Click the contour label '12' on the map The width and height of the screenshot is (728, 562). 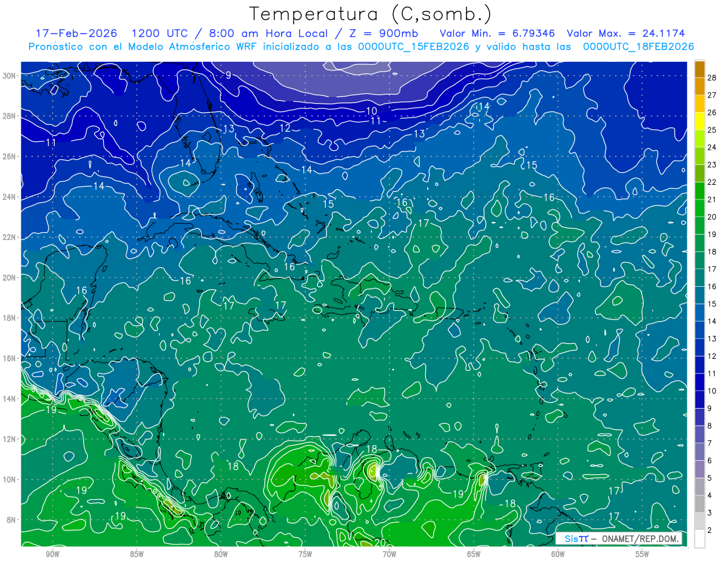[285, 128]
